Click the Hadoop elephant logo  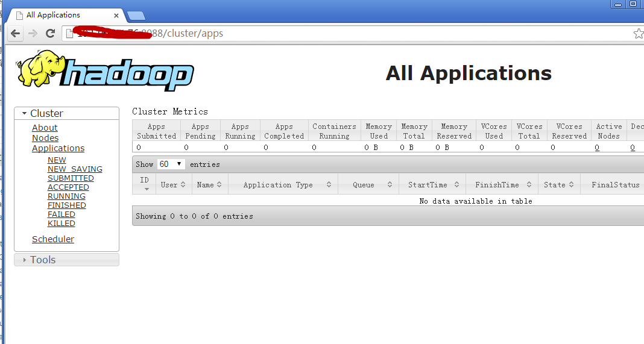[105, 70]
